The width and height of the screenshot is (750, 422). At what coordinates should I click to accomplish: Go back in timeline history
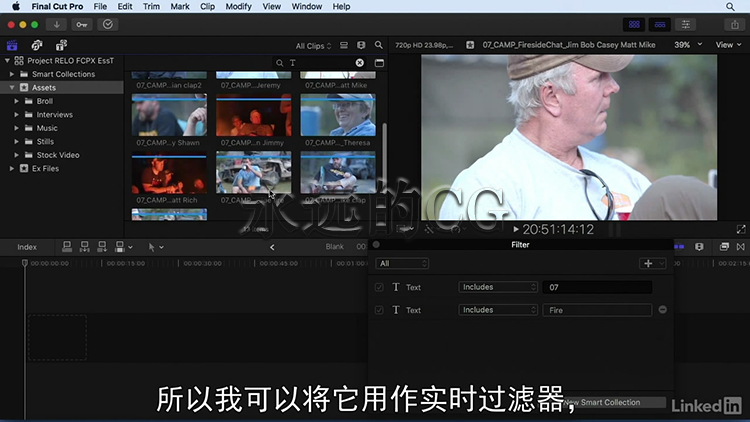pyautogui.click(x=272, y=247)
